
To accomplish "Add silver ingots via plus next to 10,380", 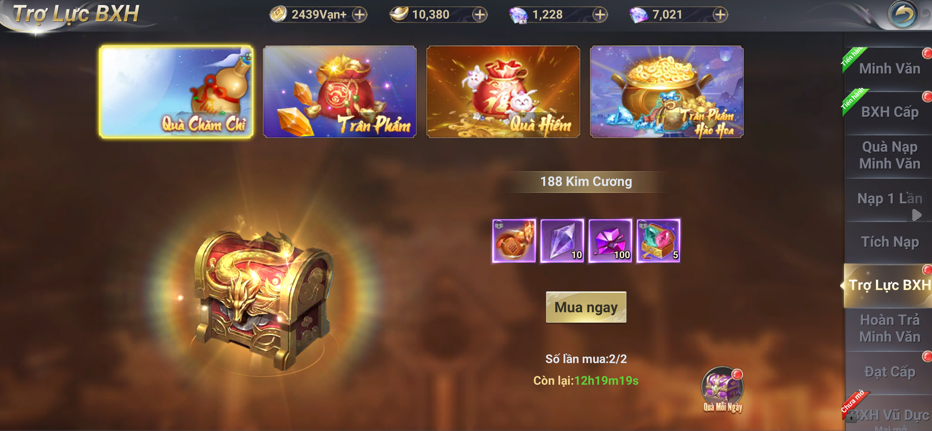I will coord(480,15).
